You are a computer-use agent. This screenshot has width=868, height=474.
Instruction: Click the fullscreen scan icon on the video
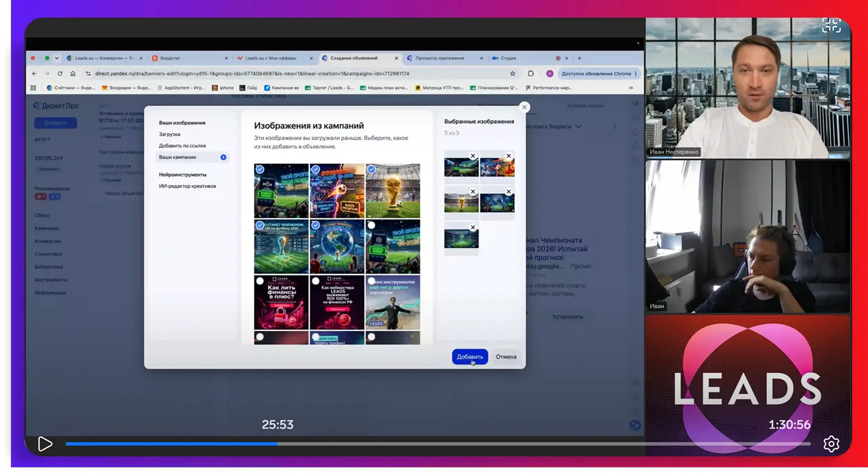831,25
